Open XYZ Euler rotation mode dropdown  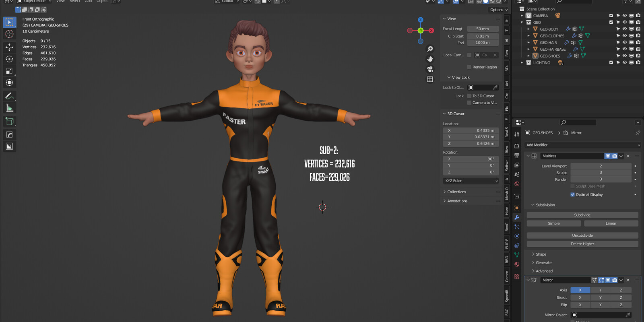pos(471,181)
